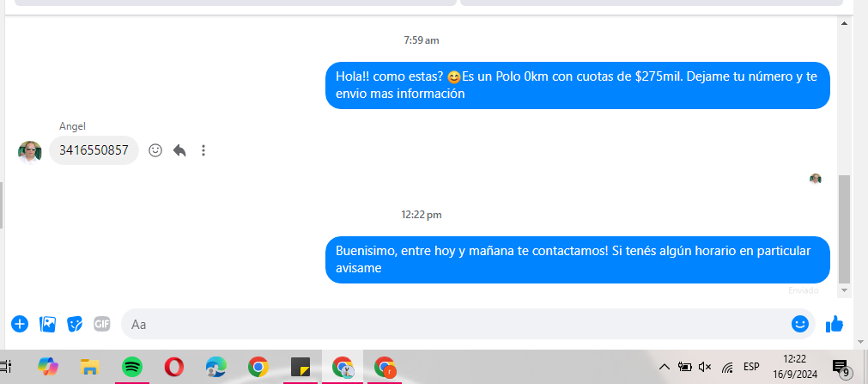Screen dimensions: 868x384
Task: Open more actions plus icon in composer
Action: tap(20, 324)
